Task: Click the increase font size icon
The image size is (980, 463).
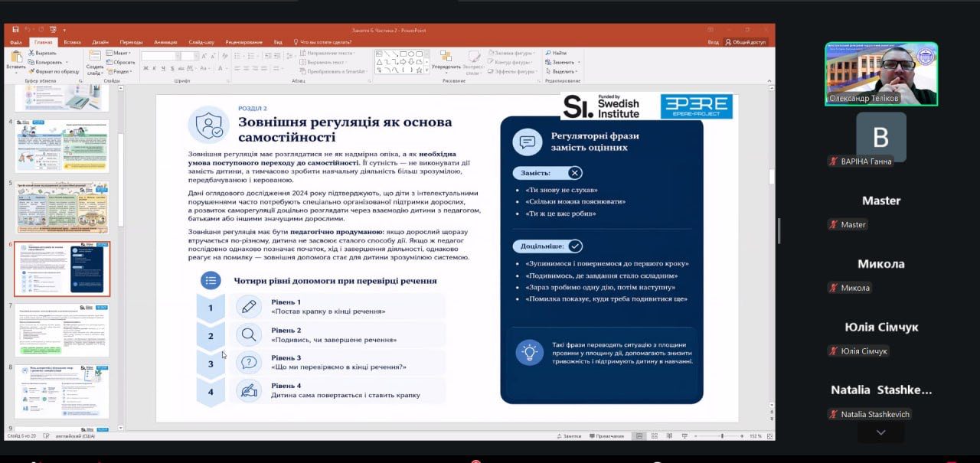Action: tap(204, 56)
